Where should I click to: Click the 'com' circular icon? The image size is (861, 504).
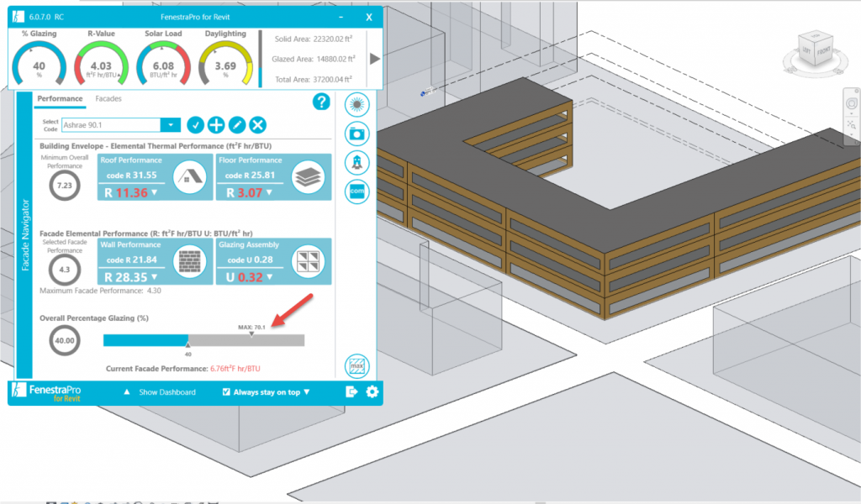click(x=357, y=192)
